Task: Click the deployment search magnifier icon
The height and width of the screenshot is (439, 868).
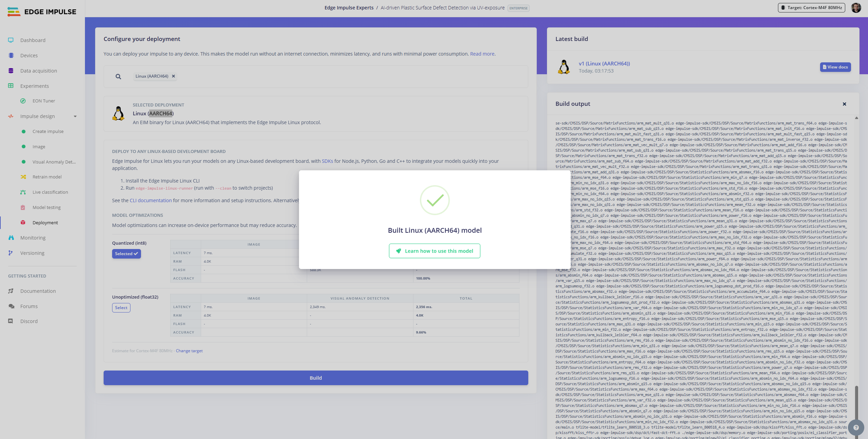Action: pos(118,77)
